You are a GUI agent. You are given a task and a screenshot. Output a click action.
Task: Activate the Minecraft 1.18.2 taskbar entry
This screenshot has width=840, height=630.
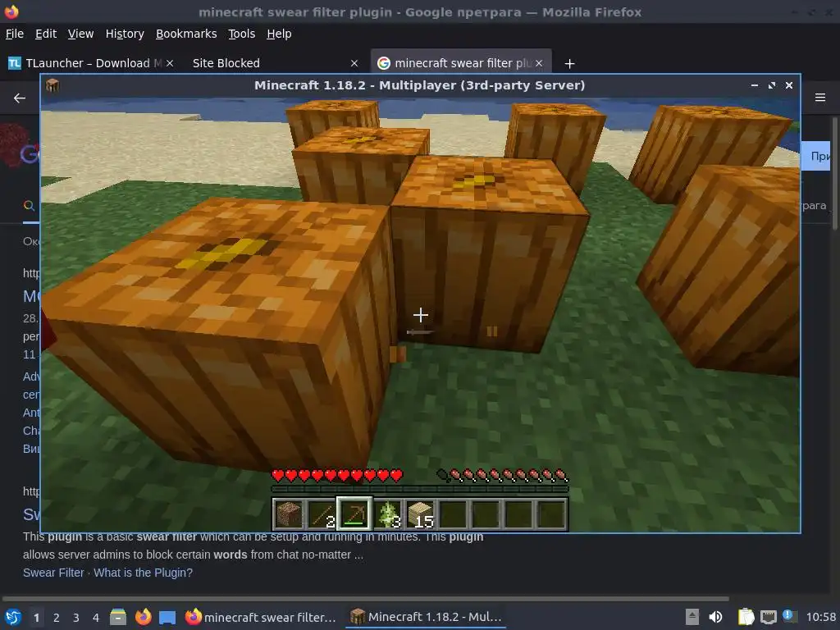click(426, 617)
